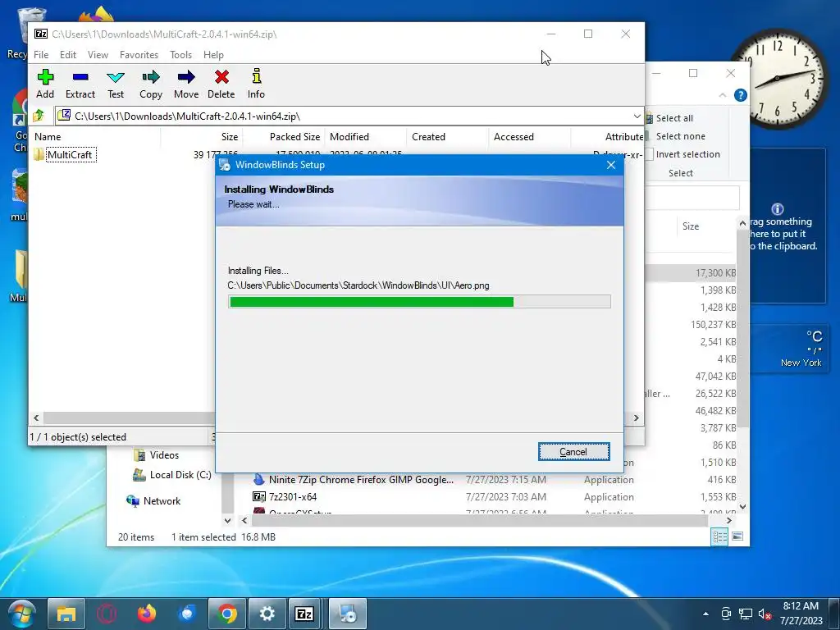840x630 pixels.
Task: Sort 7-Zip list by Modified column
Action: pos(349,137)
